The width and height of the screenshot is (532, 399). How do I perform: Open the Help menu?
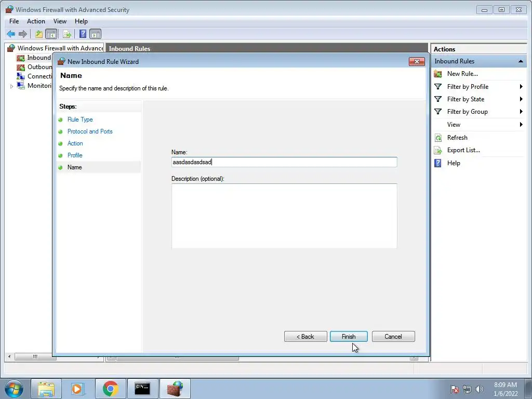click(x=81, y=21)
